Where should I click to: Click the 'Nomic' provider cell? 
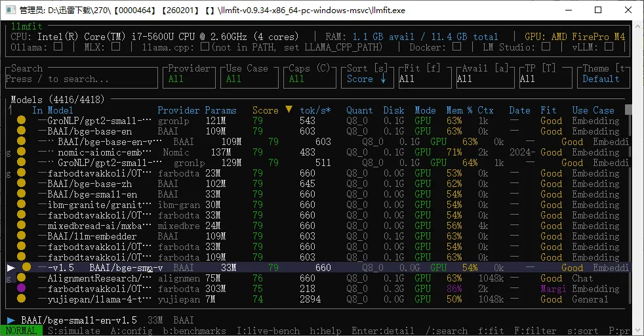(x=176, y=152)
